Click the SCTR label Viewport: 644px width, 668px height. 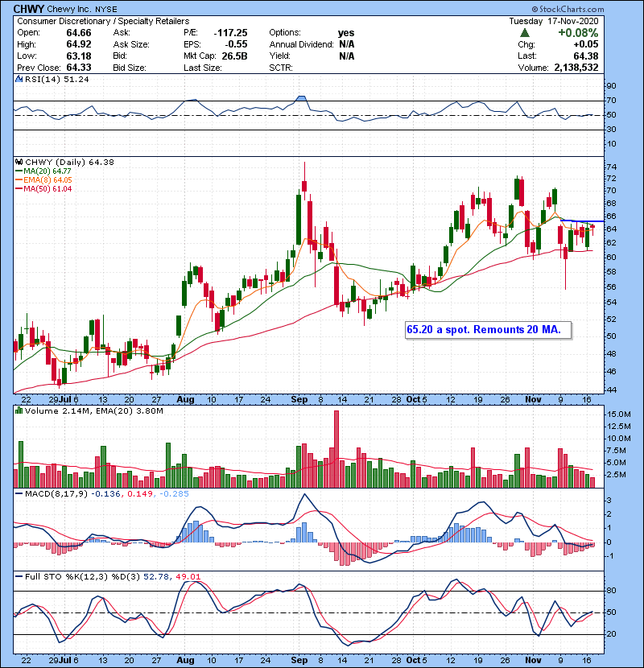coord(280,68)
